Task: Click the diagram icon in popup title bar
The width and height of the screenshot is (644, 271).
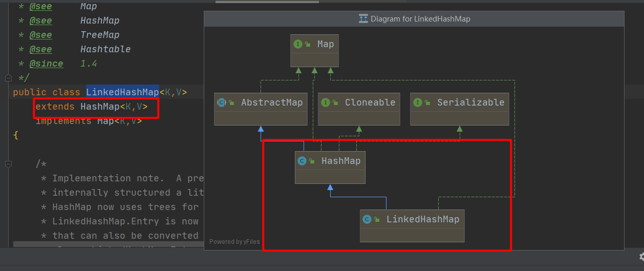Action: [x=363, y=19]
